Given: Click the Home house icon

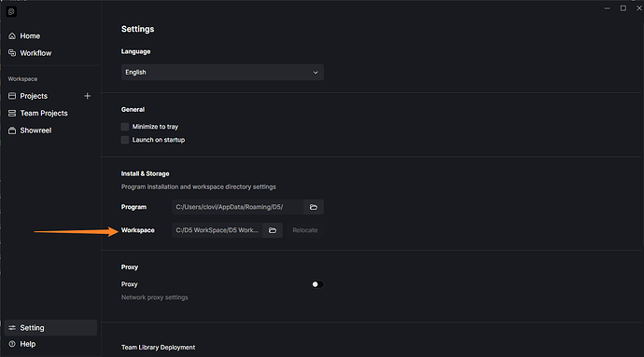Looking at the screenshot, I should tap(12, 36).
